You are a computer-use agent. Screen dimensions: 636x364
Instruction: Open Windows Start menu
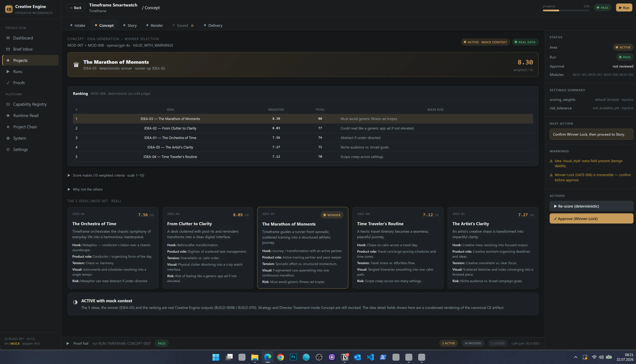[x=216, y=357]
